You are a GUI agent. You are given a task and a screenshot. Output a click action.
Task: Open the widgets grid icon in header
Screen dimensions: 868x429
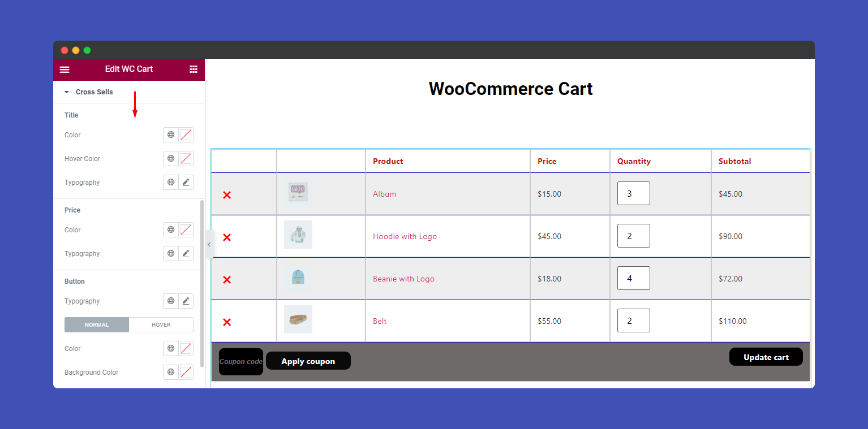tap(194, 69)
